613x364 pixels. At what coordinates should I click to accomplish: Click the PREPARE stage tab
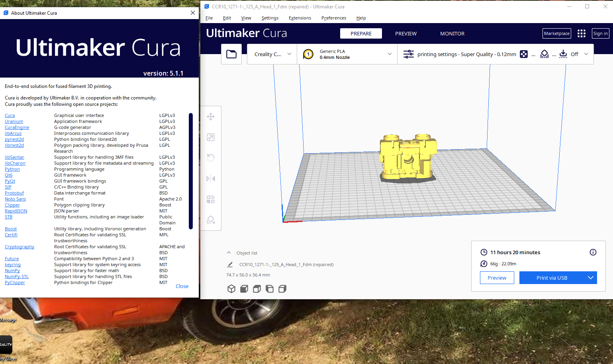361,33
